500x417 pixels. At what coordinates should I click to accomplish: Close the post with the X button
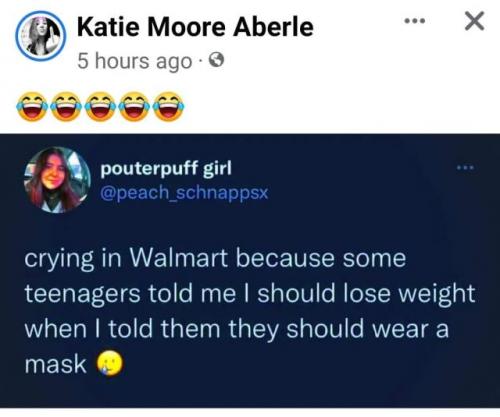[x=474, y=21]
